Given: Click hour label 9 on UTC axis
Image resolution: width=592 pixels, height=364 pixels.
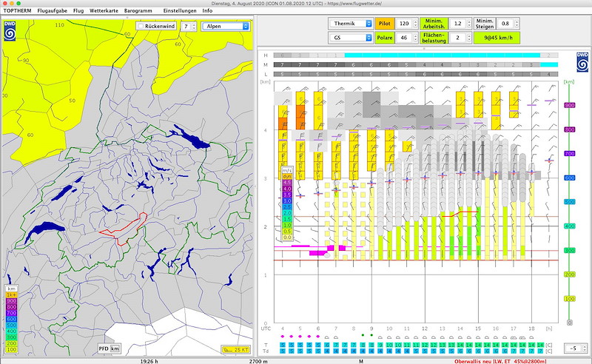Looking at the screenshot, I should point(371,328).
